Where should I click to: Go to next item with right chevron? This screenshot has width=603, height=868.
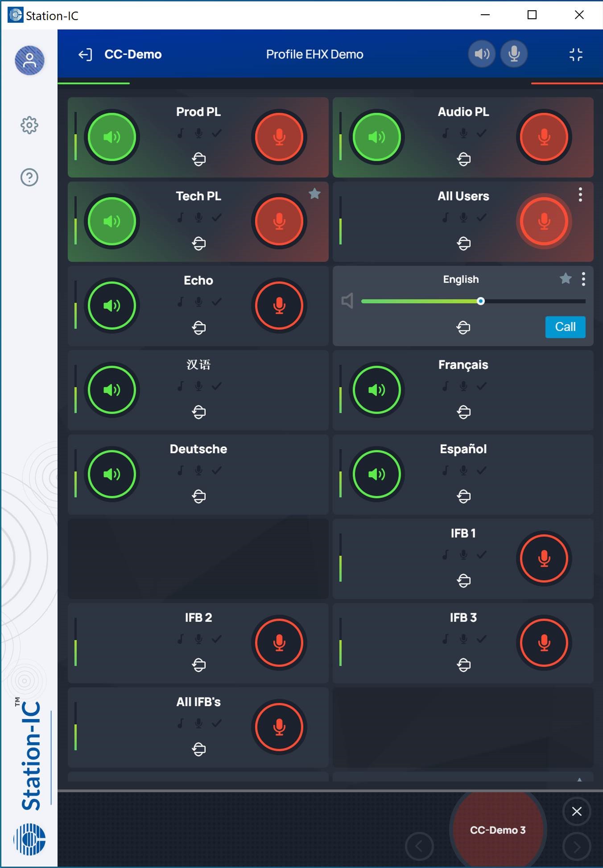[x=577, y=846]
